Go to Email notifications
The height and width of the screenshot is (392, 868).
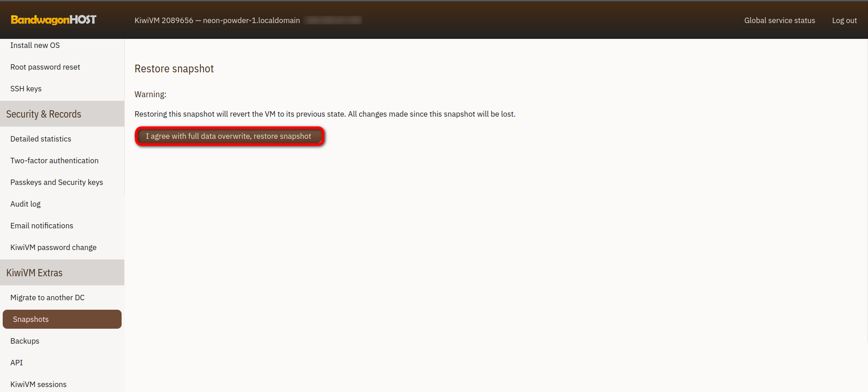click(x=42, y=226)
